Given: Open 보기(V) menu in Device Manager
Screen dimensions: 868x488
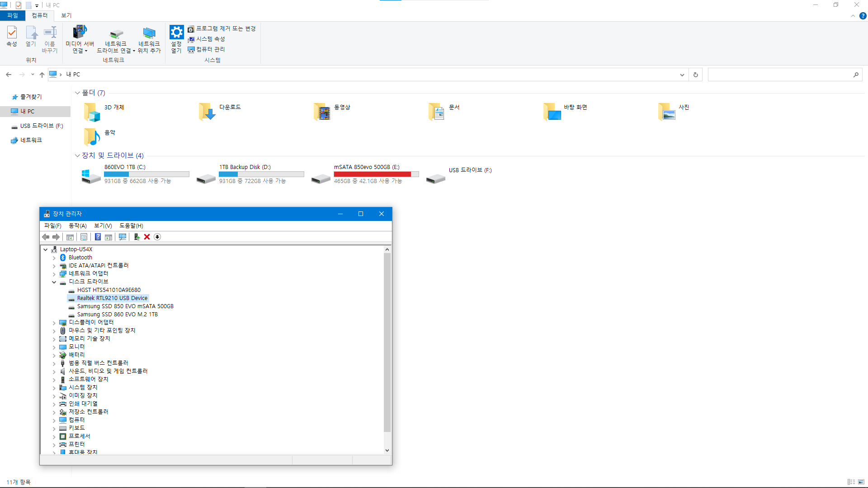Looking at the screenshot, I should 103,226.
